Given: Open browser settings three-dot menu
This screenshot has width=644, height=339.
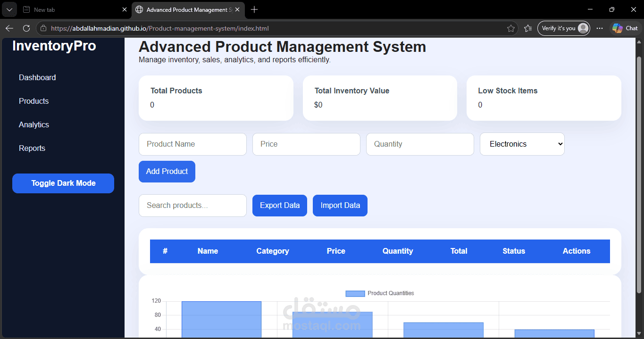Looking at the screenshot, I should pyautogui.click(x=600, y=28).
